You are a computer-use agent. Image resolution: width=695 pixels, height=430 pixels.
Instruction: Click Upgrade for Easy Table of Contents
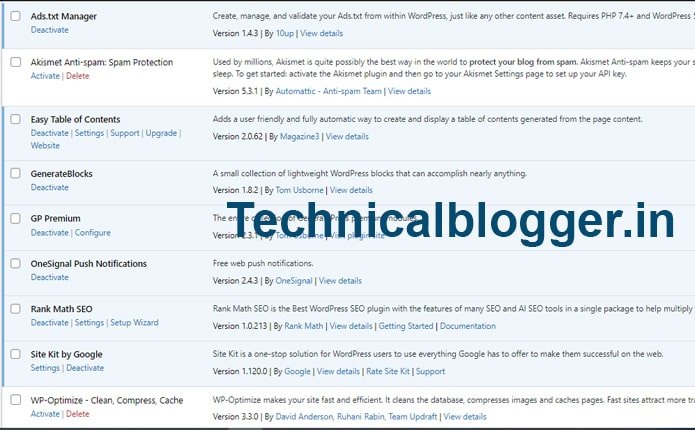[x=161, y=133]
